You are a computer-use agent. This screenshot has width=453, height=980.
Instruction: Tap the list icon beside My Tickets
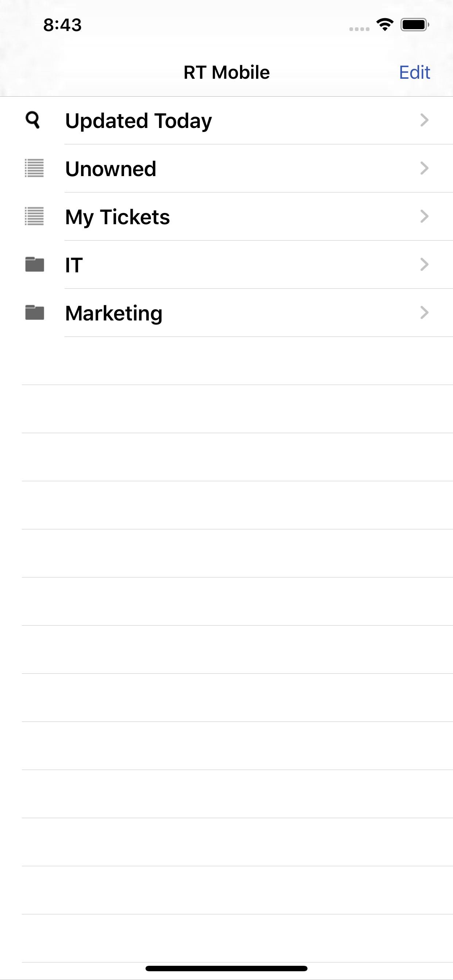coord(34,217)
